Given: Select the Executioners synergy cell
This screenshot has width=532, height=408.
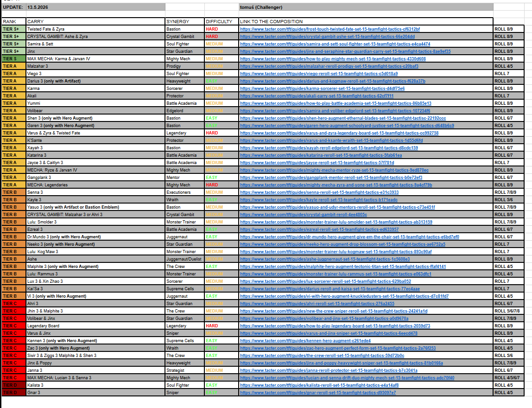Looking at the screenshot, I should coord(184,192).
